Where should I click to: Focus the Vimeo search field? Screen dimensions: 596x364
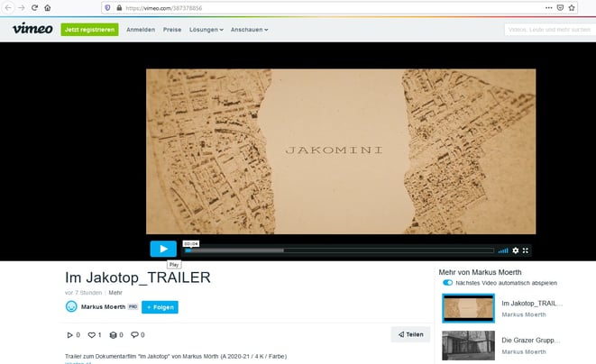[550, 30]
